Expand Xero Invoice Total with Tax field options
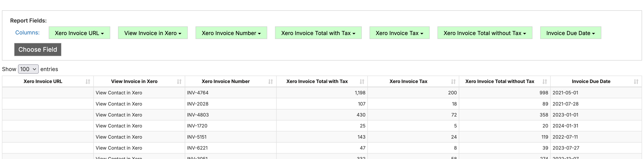 coord(318,33)
